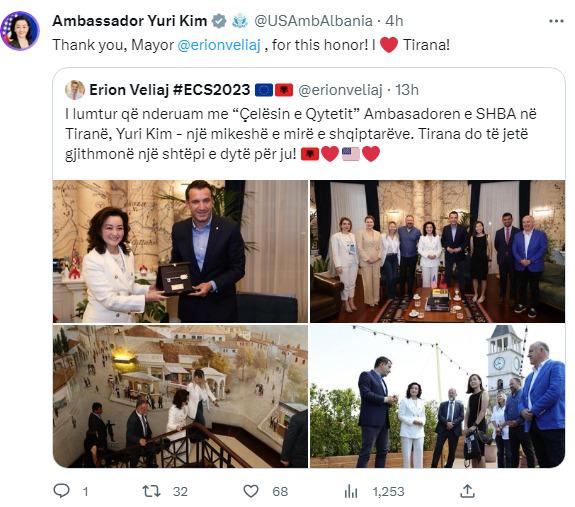The width and height of the screenshot is (575, 507).
Task: Open quoted tweet text by Erion Veliaj
Action: [x=301, y=134]
